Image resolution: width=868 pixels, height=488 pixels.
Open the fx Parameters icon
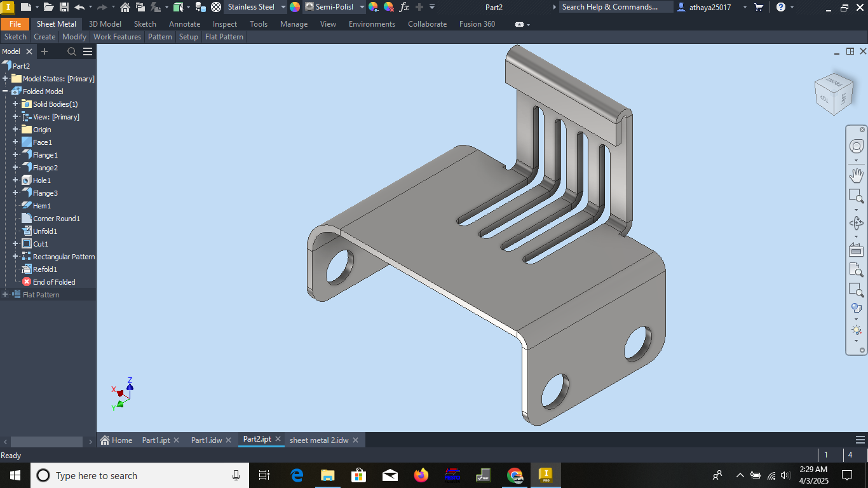coord(404,7)
